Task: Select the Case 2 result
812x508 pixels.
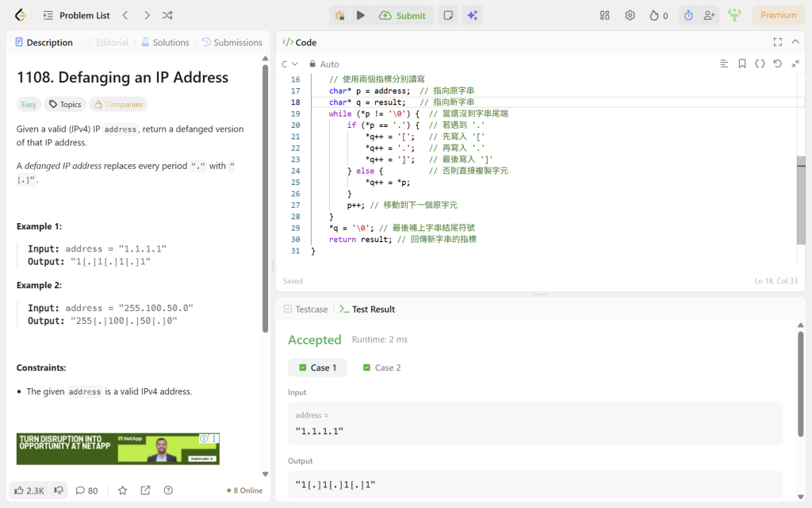Action: coord(381,368)
